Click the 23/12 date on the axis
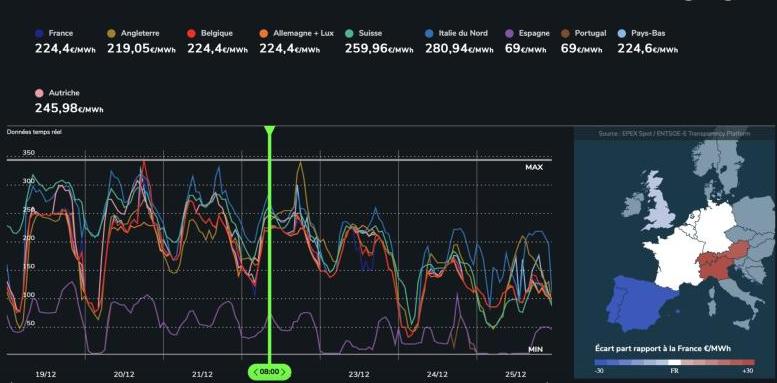 click(359, 374)
